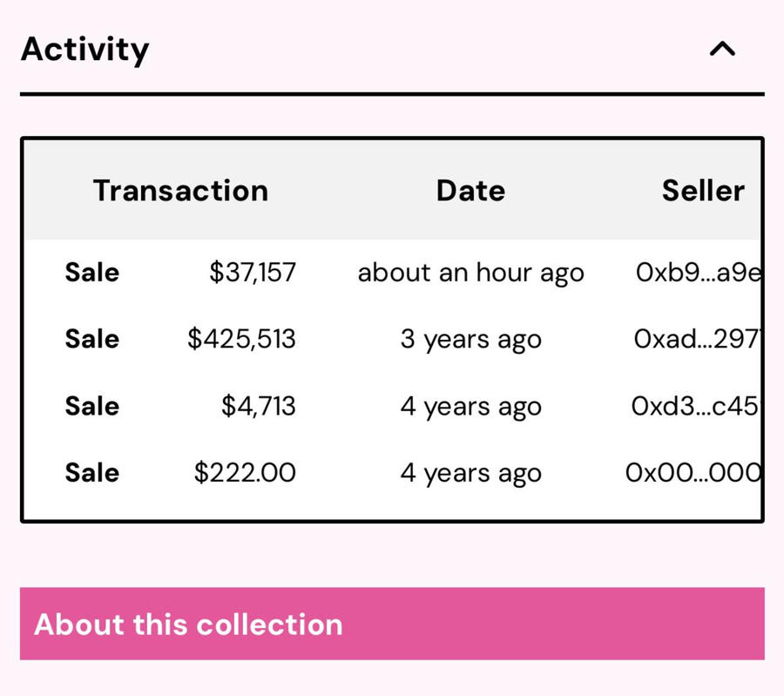Click Sale label in $222.00 row
This screenshot has height=696, width=784.
91,473
